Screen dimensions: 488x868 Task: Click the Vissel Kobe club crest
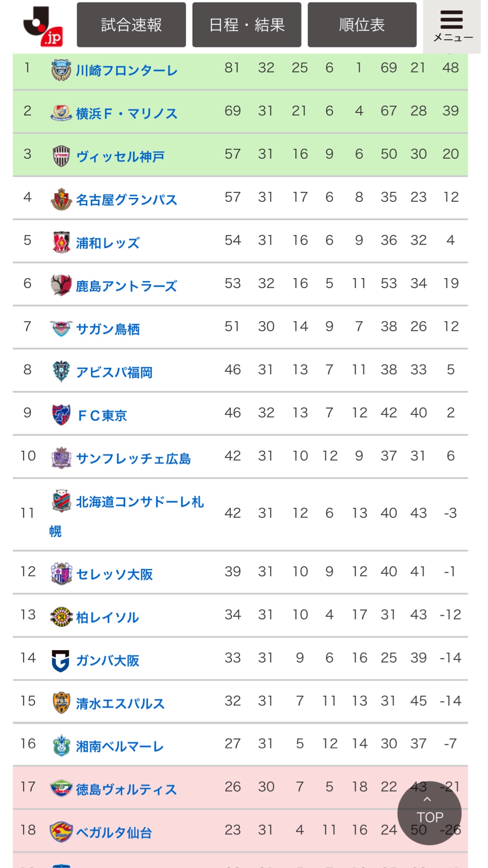pyautogui.click(x=61, y=156)
